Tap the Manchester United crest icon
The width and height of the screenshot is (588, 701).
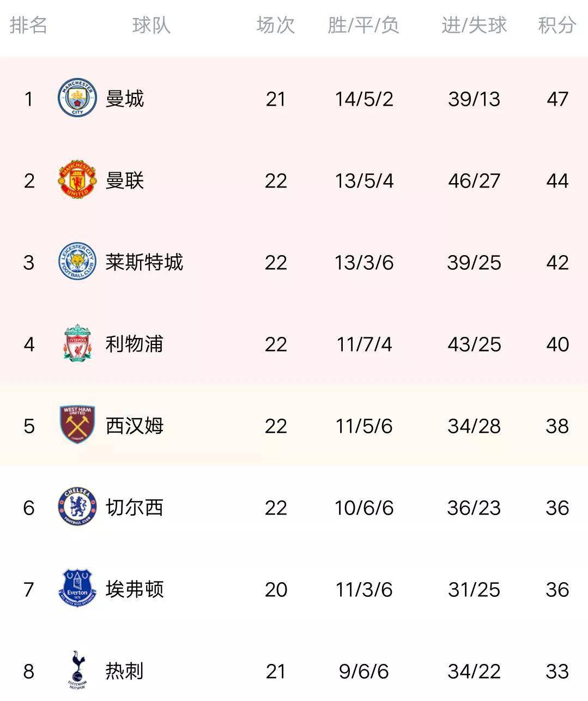tap(77, 180)
